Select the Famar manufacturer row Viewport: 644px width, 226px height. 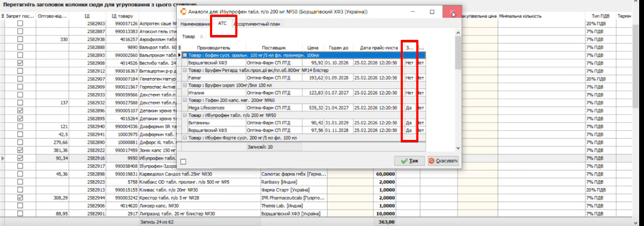pos(213,77)
